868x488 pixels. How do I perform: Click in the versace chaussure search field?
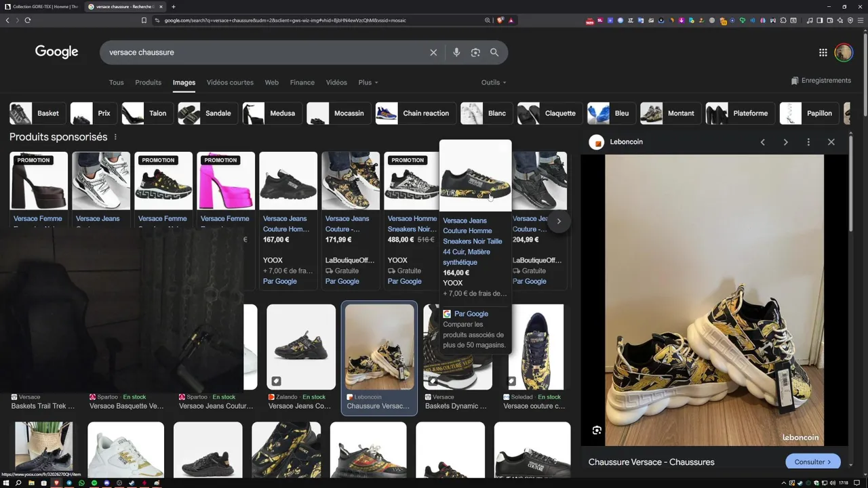pyautogui.click(x=264, y=52)
